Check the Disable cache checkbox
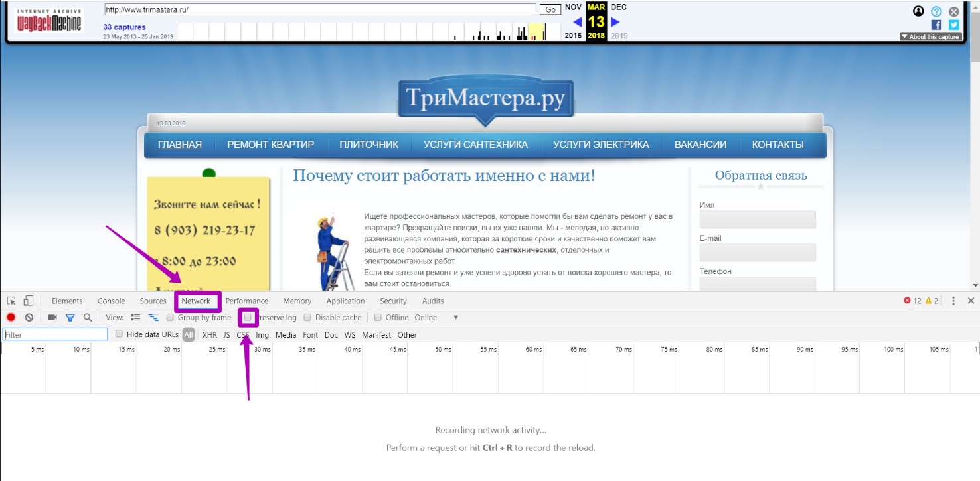 [x=307, y=318]
